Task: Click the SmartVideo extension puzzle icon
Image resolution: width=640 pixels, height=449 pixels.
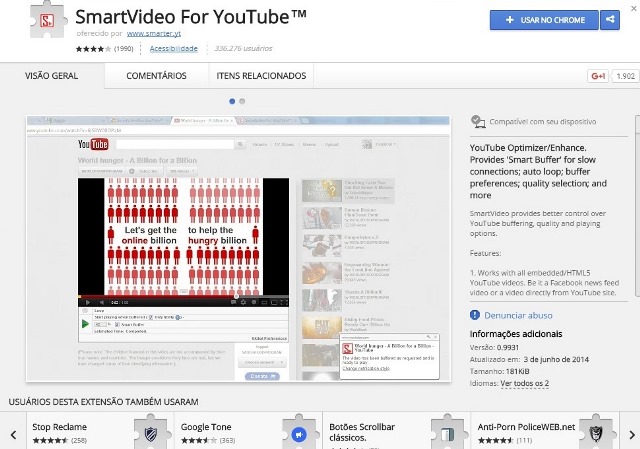Action: 48,20
